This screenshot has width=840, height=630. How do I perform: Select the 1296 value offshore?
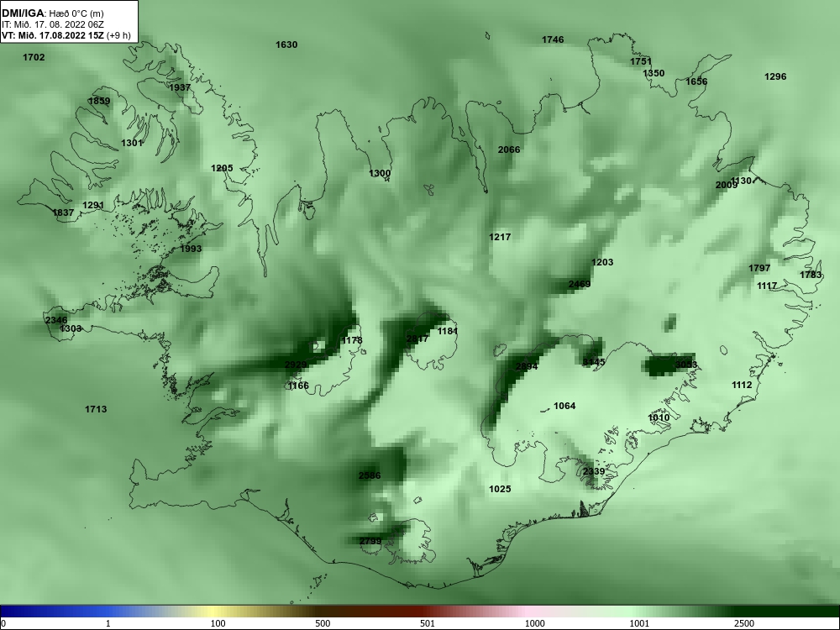point(775,76)
